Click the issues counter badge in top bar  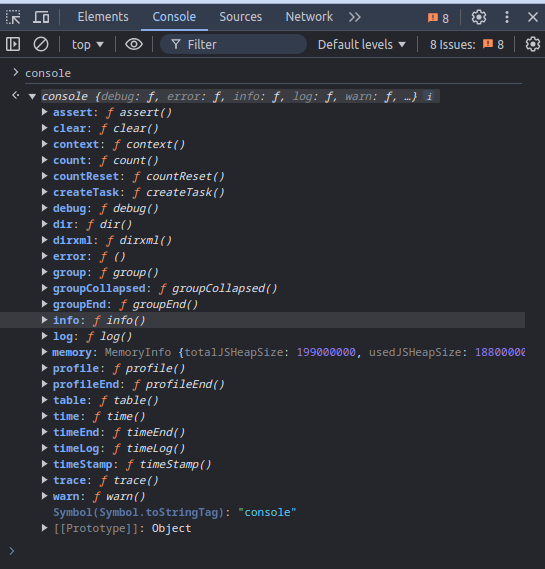tap(438, 17)
